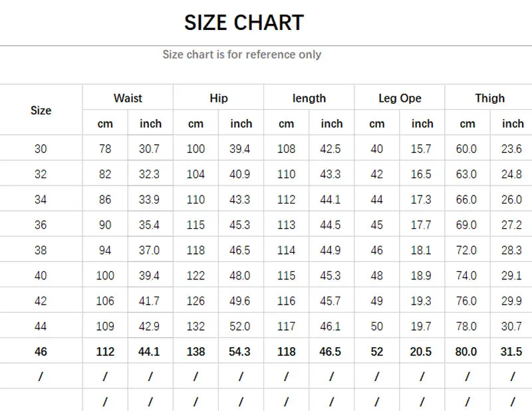532x411 pixels.
Task: Click the SIZE CHART title
Action: click(243, 23)
